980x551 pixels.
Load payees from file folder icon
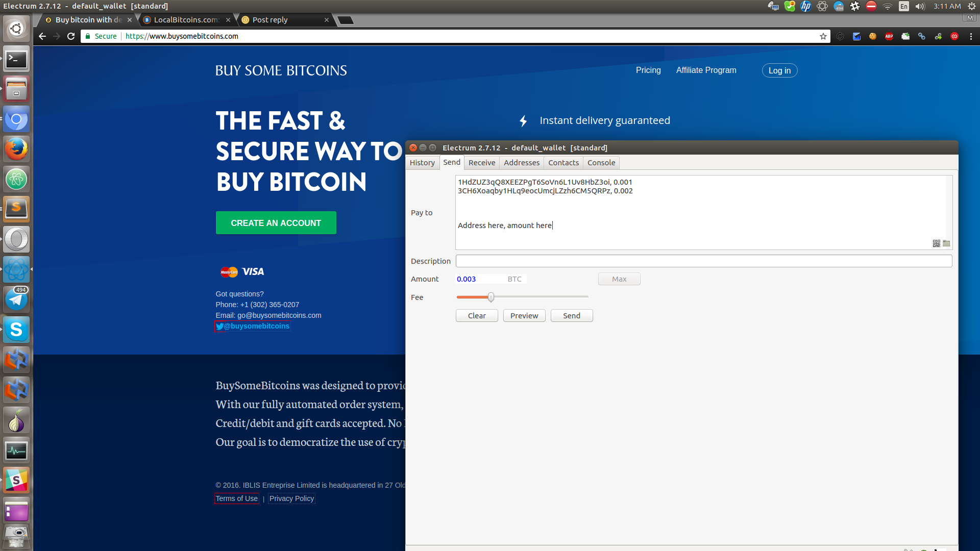tap(946, 243)
